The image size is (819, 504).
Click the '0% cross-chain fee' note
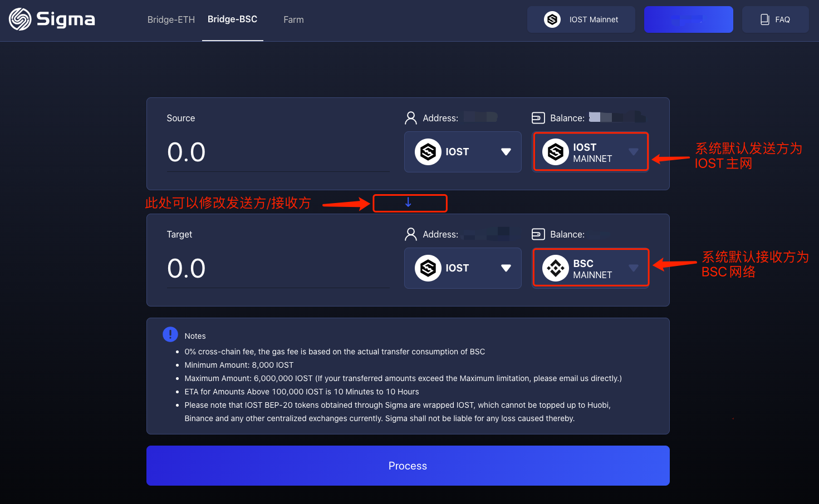click(335, 352)
